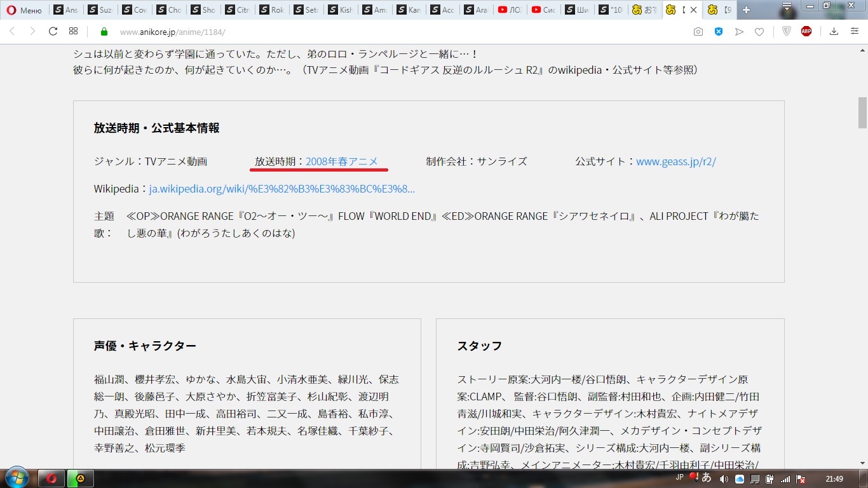Open the Easy Setup sliders icon
Image resolution: width=868 pixels, height=488 pixels.
pyautogui.click(x=854, y=31)
